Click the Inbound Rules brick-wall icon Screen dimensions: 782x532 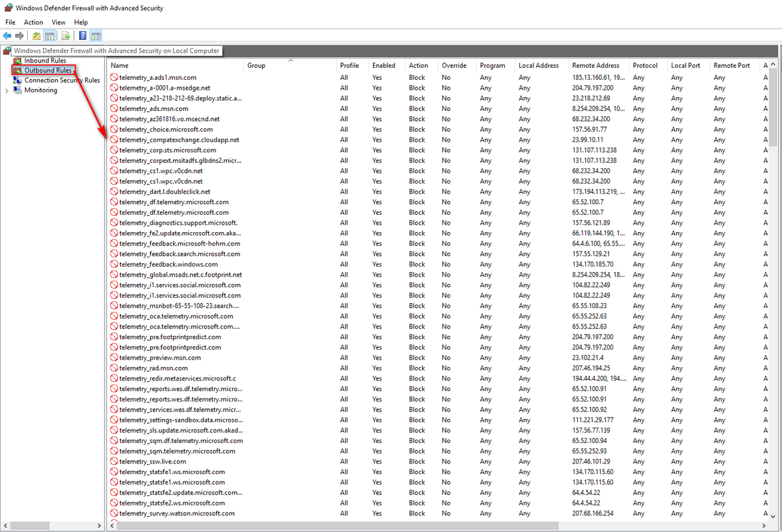click(18, 61)
